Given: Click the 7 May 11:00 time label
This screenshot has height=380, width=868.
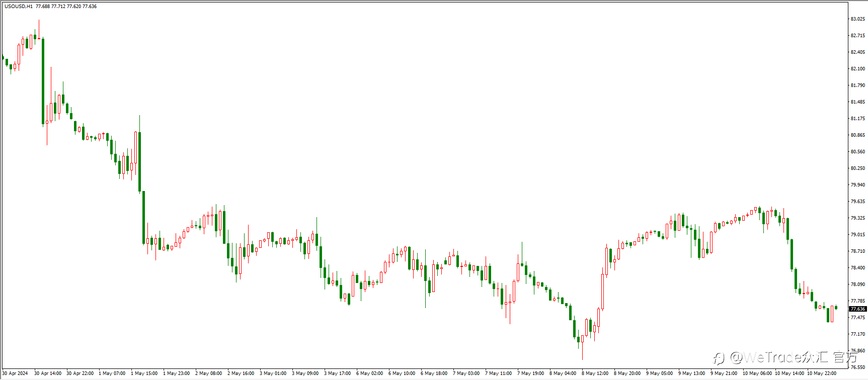Looking at the screenshot, I should coord(499,373).
